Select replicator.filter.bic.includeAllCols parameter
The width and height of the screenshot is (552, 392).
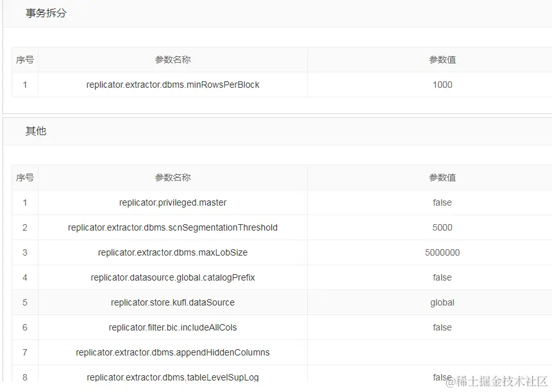pyautogui.click(x=172, y=327)
